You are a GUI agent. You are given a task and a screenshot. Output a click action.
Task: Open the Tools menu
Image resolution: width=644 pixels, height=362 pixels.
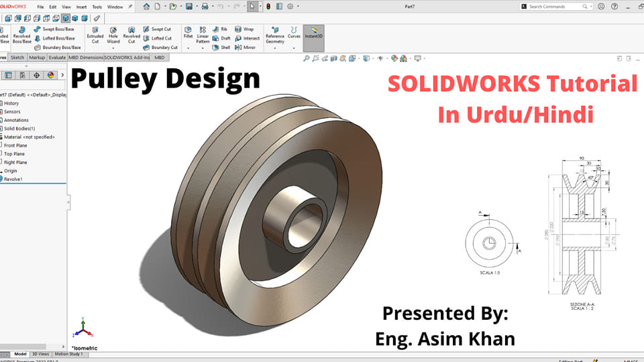tap(97, 7)
